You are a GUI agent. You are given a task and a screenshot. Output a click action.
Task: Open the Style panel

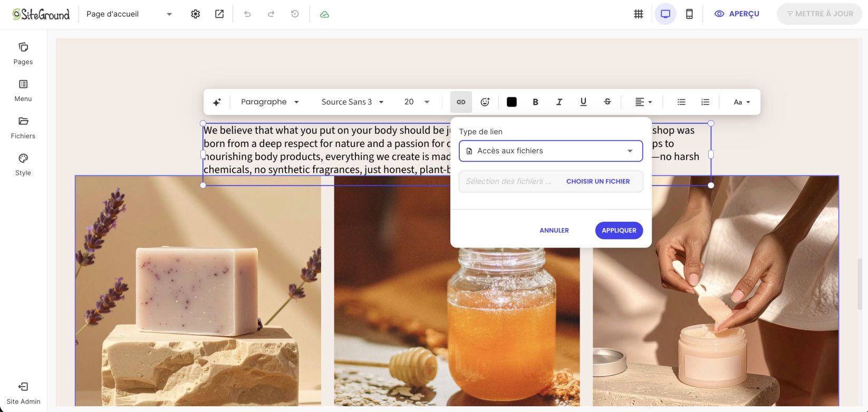(x=23, y=165)
